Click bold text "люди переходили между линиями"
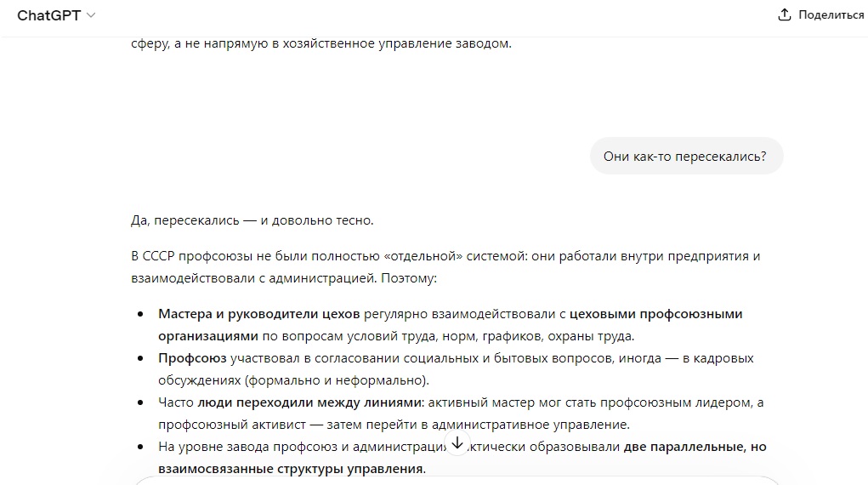The image size is (868, 485). click(x=310, y=402)
